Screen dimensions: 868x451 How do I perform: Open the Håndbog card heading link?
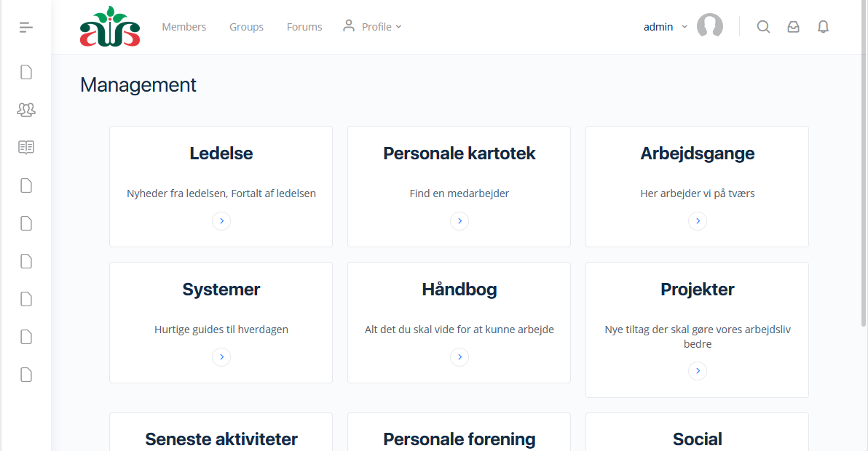click(459, 290)
